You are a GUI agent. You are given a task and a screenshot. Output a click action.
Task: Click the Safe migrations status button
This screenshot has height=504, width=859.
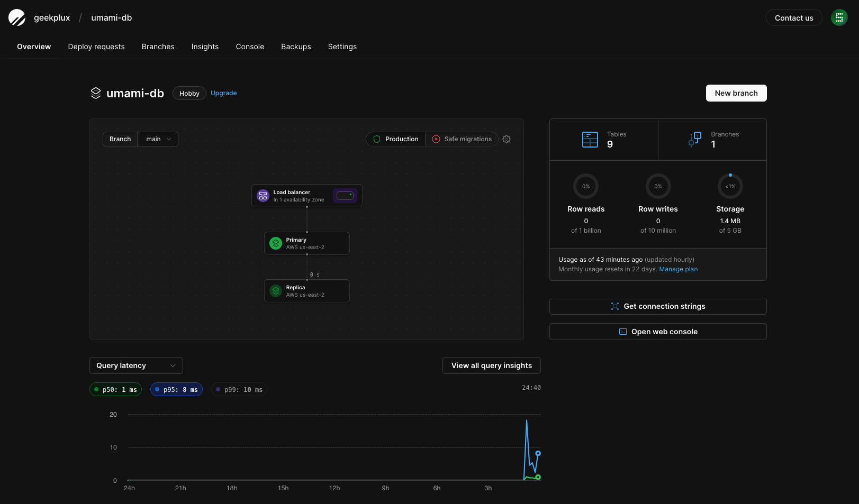[x=462, y=139]
